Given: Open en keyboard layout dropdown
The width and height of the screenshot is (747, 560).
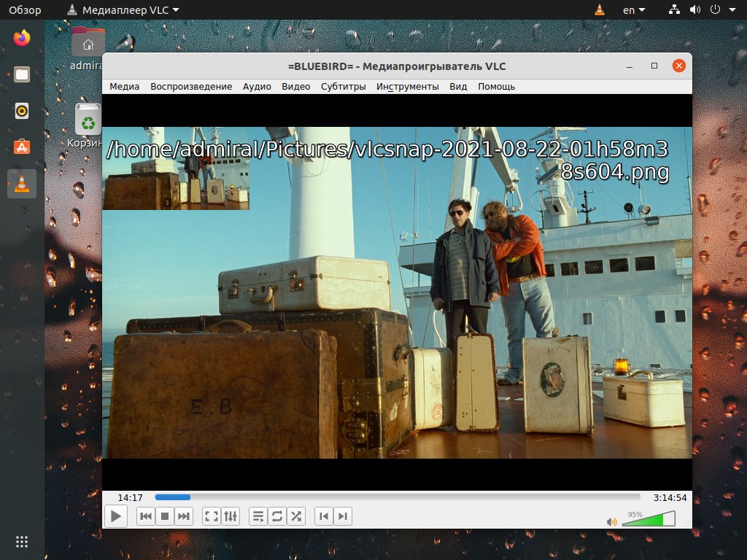Looking at the screenshot, I should 634,10.
